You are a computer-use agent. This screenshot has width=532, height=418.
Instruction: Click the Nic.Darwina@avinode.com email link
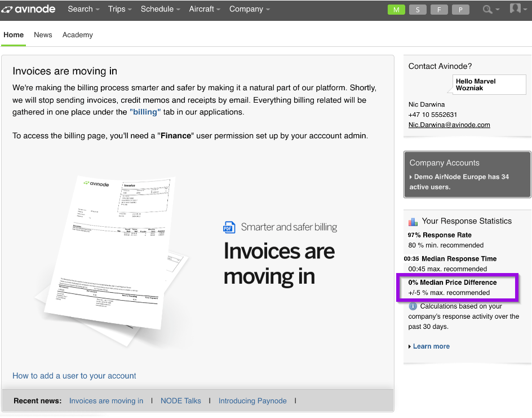(x=449, y=125)
